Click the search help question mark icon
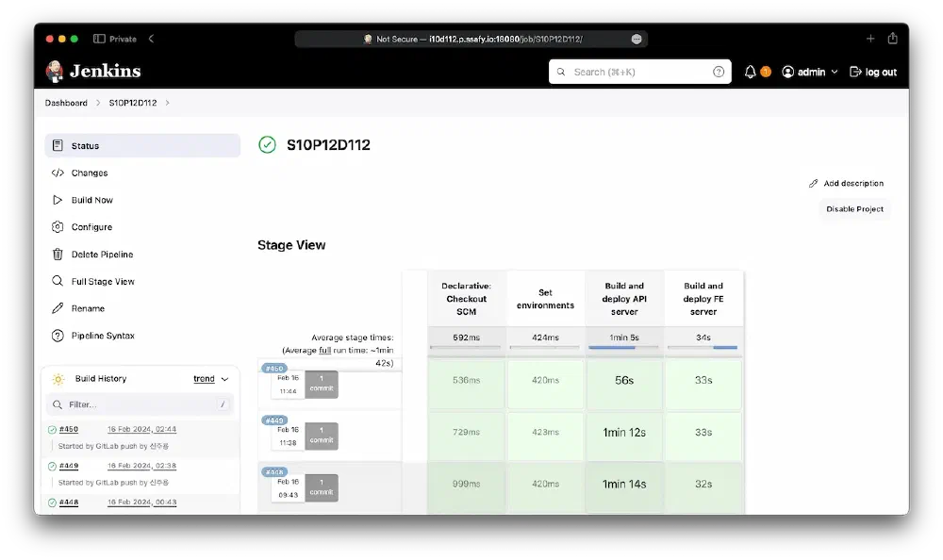Screen dimensions: 943x560 (x=719, y=72)
